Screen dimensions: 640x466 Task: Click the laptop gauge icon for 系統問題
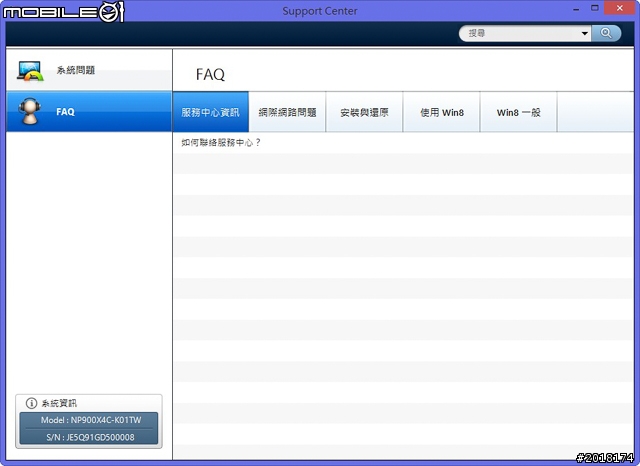click(30, 71)
